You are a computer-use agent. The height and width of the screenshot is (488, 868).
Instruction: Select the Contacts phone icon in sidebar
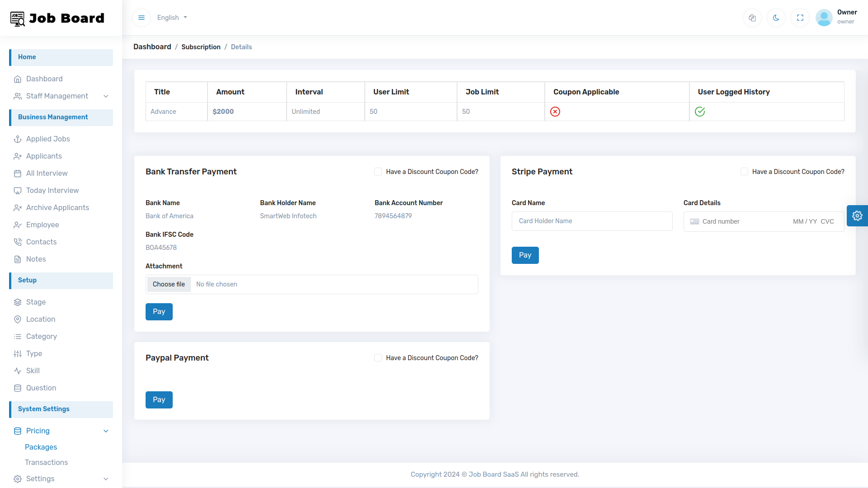point(17,242)
